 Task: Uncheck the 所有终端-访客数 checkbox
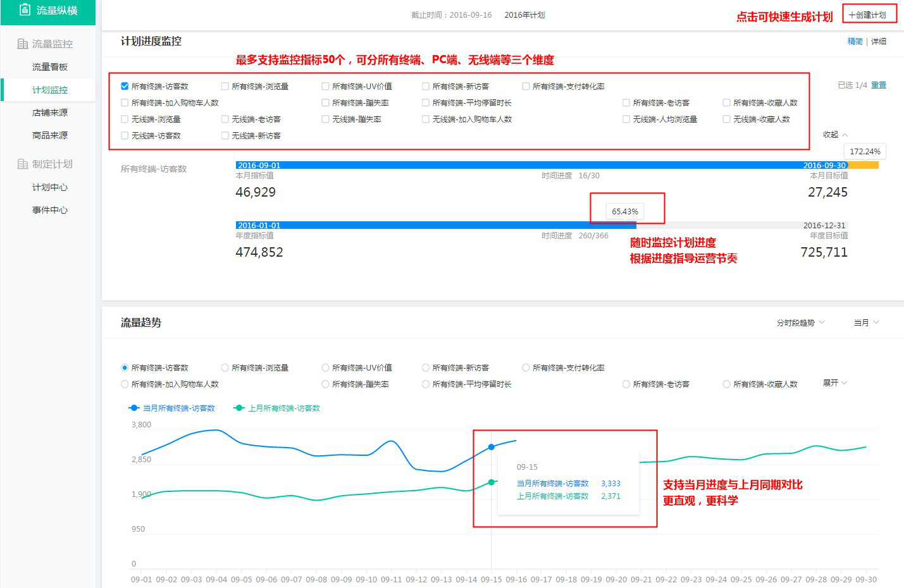(x=125, y=86)
